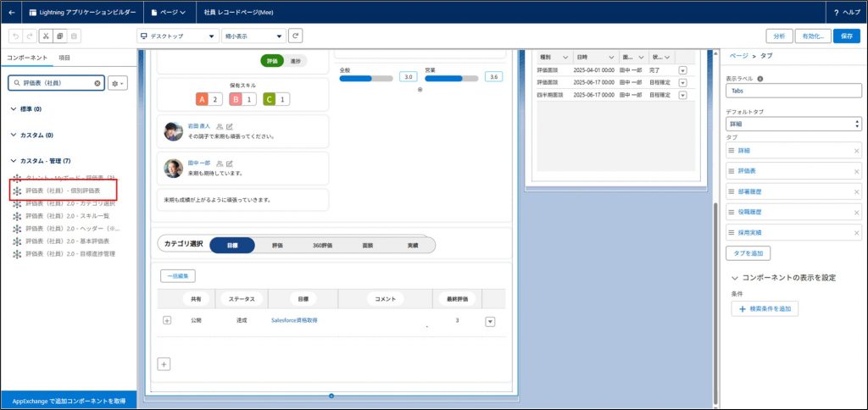Switch the toggle to 進捗
The width and height of the screenshot is (868, 410).
coord(296,61)
